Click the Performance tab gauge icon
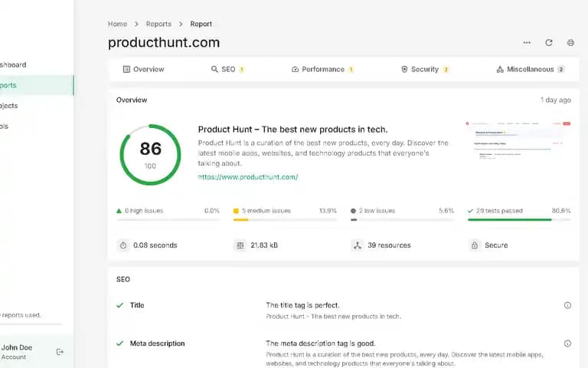588x368 pixels. click(295, 69)
